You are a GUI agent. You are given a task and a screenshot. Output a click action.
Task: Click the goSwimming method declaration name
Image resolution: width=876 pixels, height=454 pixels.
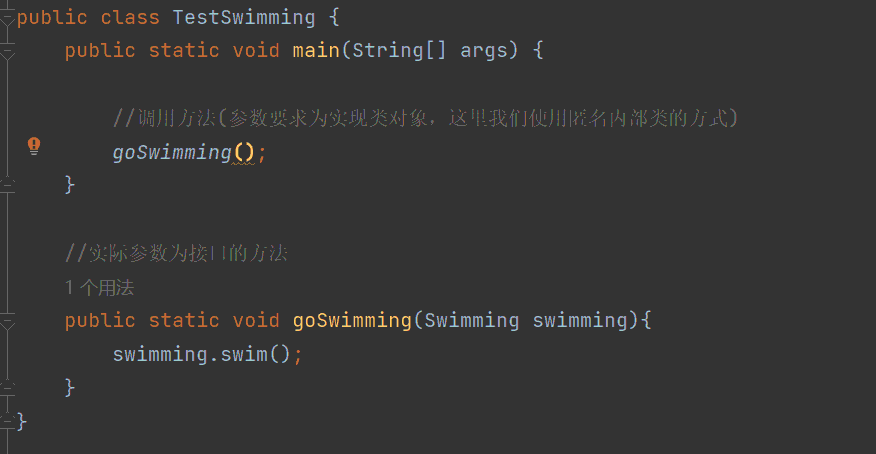(352, 321)
